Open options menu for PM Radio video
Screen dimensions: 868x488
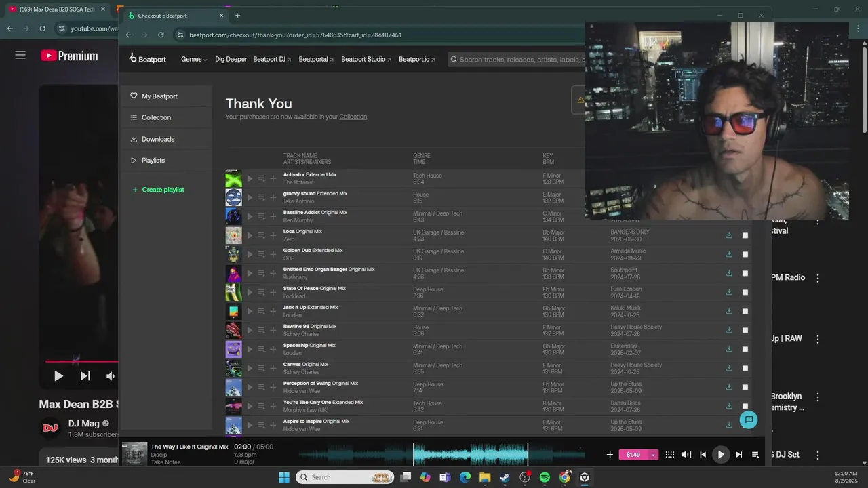click(x=818, y=278)
